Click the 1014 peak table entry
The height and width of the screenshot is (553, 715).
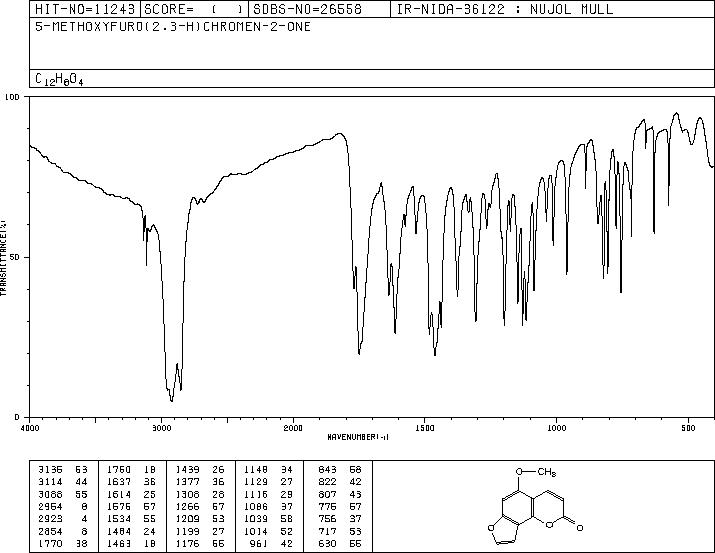[x=268, y=531]
